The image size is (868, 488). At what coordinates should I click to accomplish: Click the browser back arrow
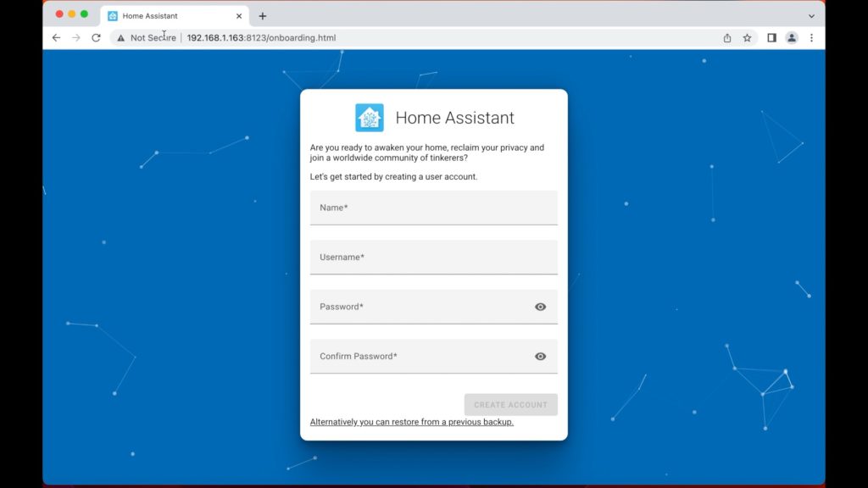pos(57,37)
